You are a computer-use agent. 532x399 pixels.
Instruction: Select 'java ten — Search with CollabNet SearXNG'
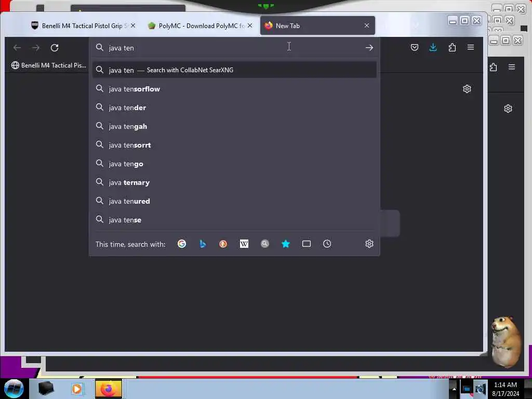234,70
